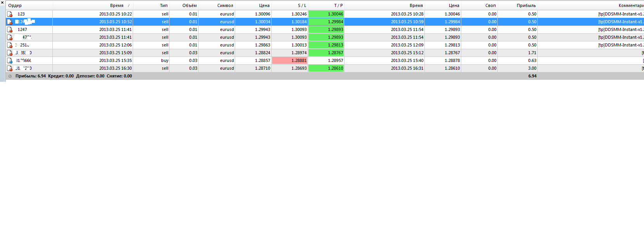The width and height of the screenshot is (644, 244).
Task: Click stop loss value 1.30013
Action: (299, 45)
